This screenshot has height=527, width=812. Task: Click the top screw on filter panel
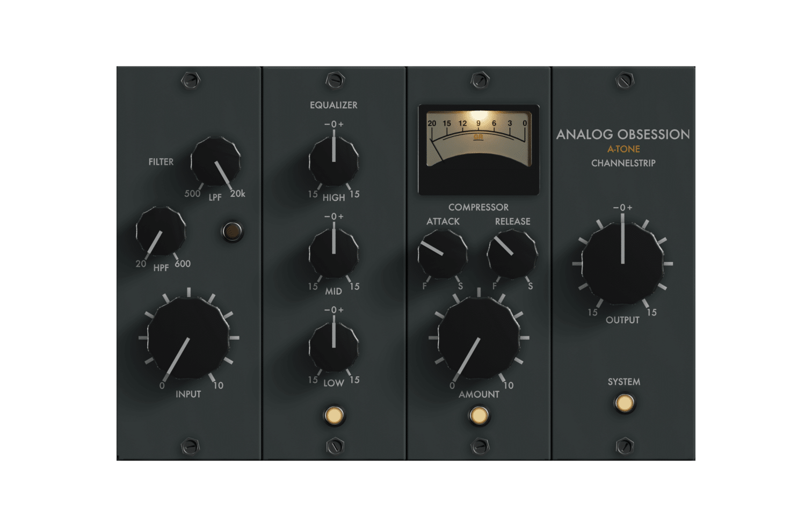click(190, 80)
